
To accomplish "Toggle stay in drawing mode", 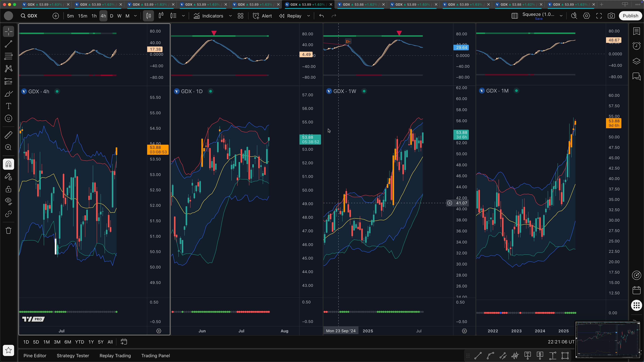I will tap(9, 177).
